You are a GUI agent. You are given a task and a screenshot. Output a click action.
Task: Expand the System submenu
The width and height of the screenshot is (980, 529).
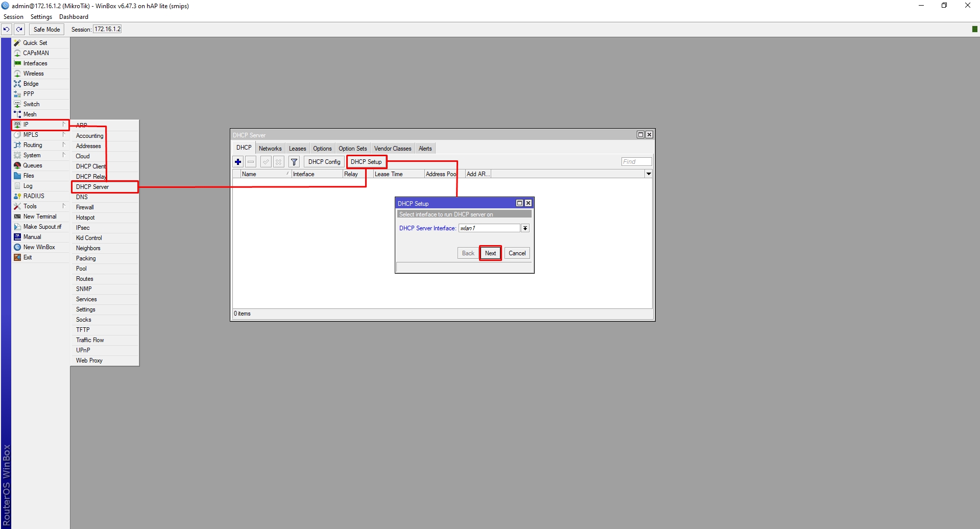40,155
